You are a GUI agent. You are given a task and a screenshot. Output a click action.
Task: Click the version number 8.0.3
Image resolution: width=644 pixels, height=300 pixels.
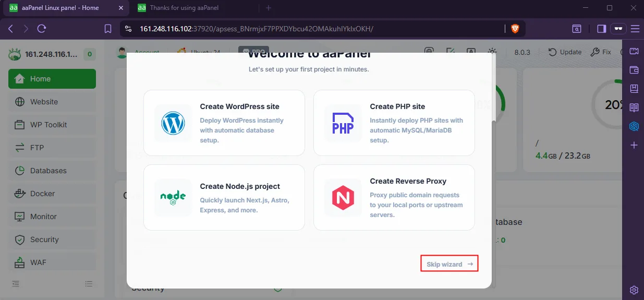coord(522,52)
